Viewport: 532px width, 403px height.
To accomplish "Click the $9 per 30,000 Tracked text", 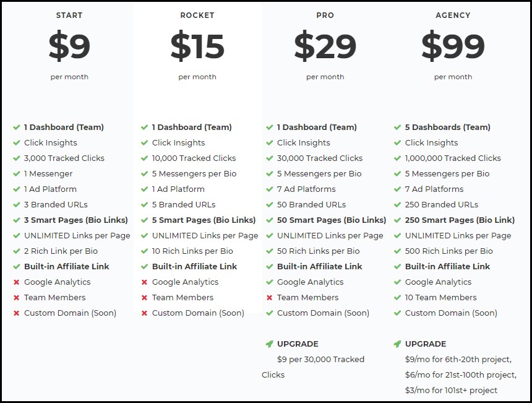I will coord(320,359).
